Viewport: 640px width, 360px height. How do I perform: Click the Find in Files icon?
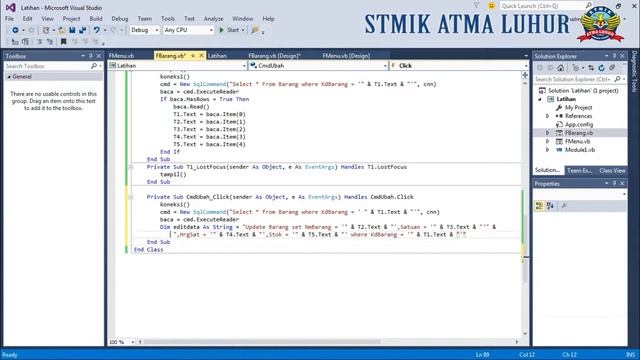point(255,30)
